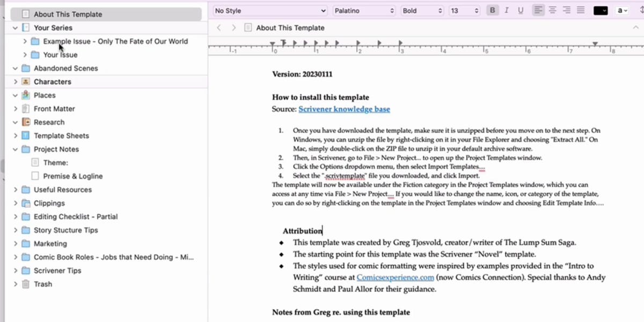Expand the Example Issue folder in the binder
The width and height of the screenshot is (644, 322).
point(25,41)
